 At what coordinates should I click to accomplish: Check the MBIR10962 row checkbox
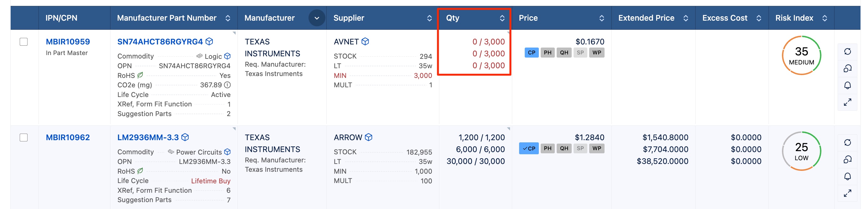click(23, 138)
